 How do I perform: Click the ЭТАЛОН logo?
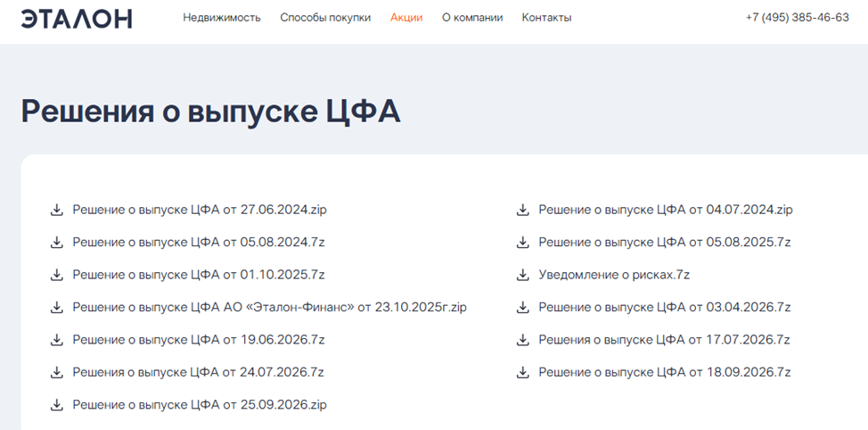(77, 18)
